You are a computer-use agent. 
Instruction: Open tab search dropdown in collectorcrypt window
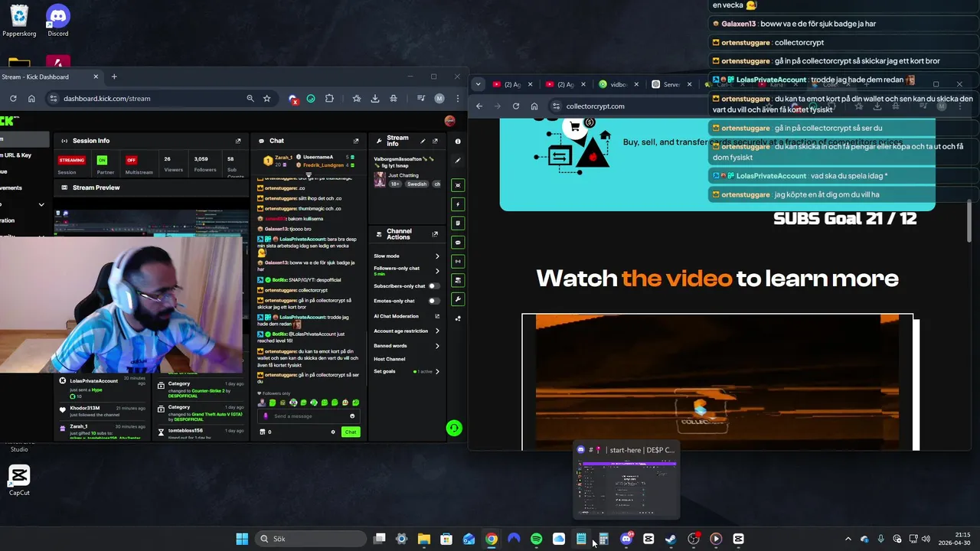tap(479, 84)
